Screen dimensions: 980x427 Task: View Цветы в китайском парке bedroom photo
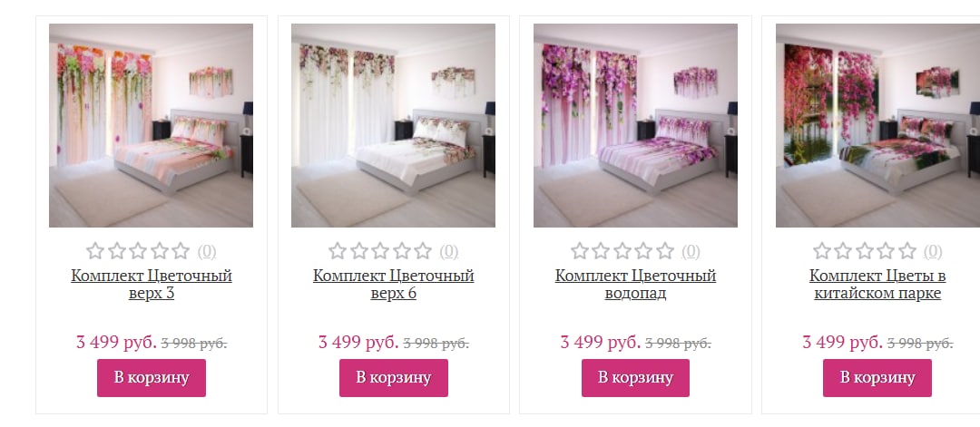pyautogui.click(x=877, y=125)
